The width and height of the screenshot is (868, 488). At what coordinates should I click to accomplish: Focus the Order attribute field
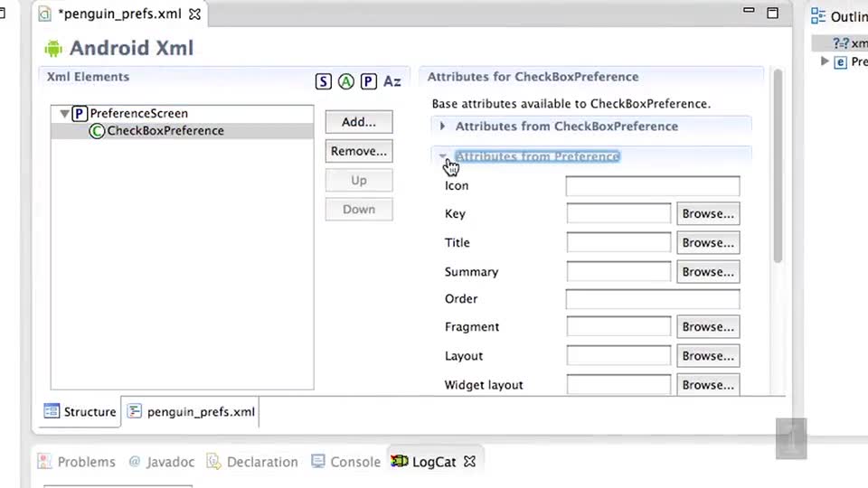point(653,299)
